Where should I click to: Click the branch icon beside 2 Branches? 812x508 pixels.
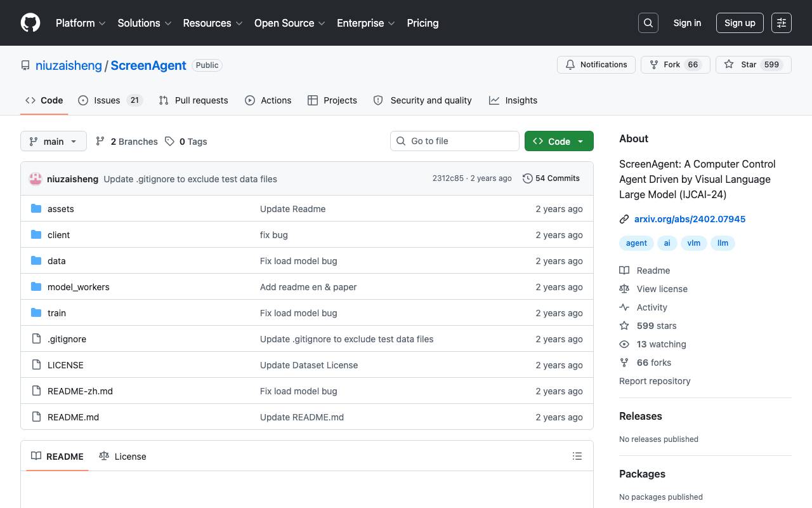(100, 142)
